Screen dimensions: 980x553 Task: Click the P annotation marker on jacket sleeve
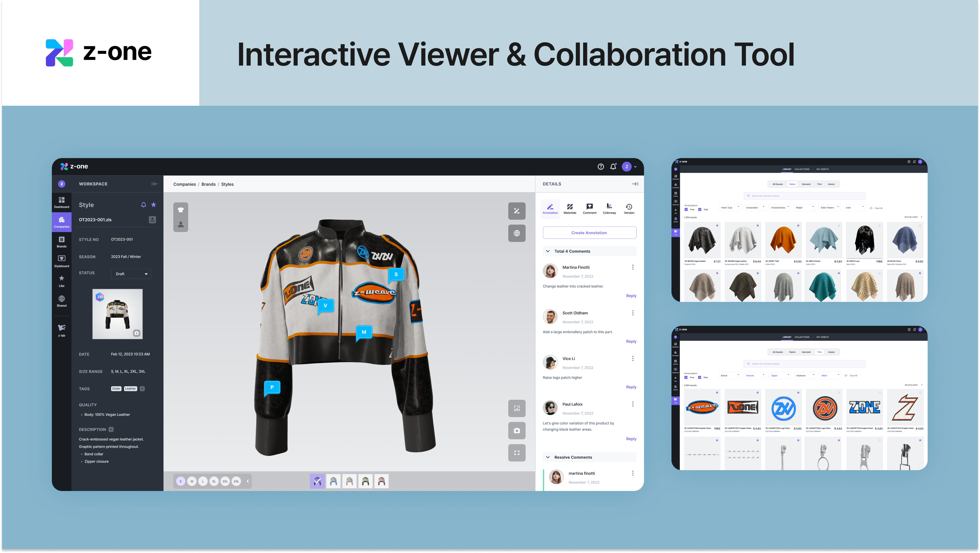tap(272, 388)
